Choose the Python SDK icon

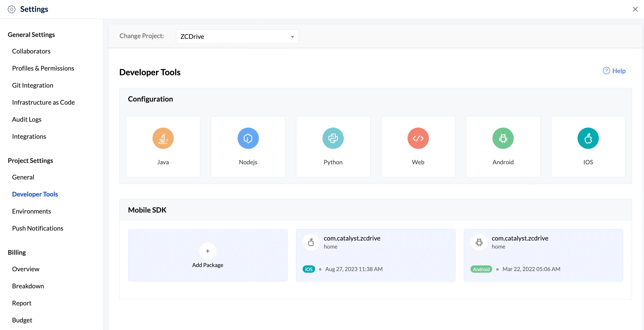point(333,138)
